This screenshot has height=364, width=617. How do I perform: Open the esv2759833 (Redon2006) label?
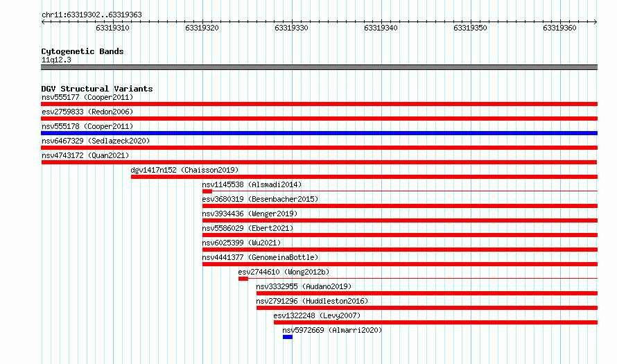coord(87,112)
